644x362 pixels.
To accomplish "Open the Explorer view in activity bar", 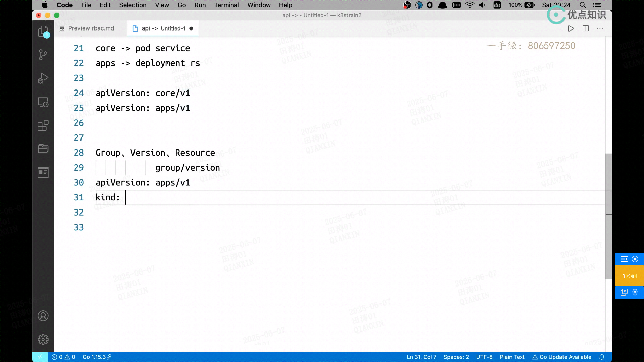I will point(43,32).
